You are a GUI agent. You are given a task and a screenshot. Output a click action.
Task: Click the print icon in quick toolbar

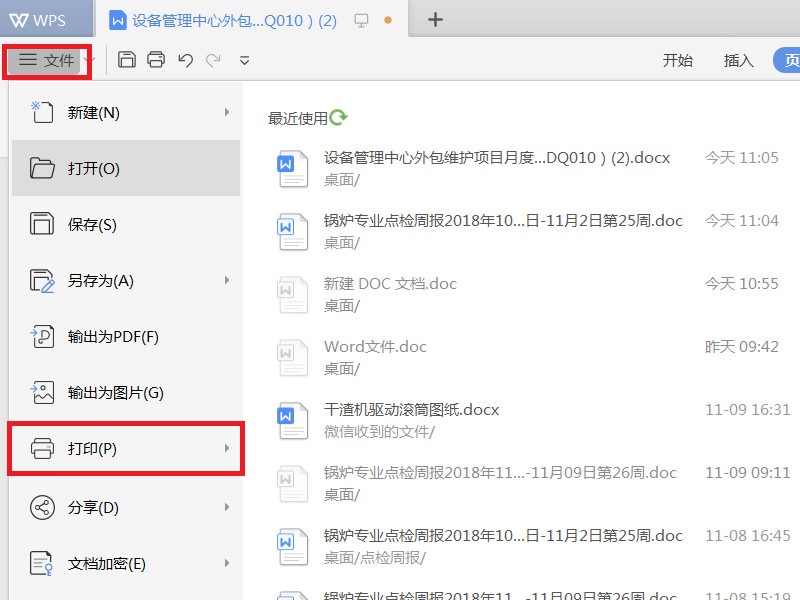click(156, 60)
